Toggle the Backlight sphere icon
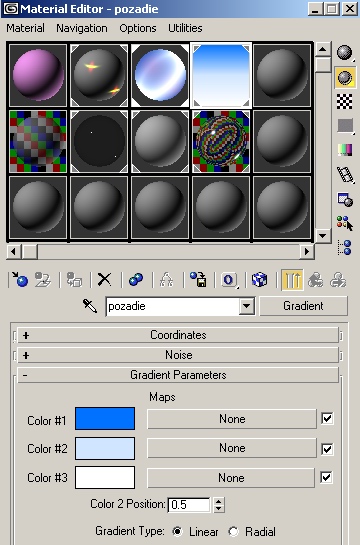This screenshot has width=360, height=545. pos(345,78)
